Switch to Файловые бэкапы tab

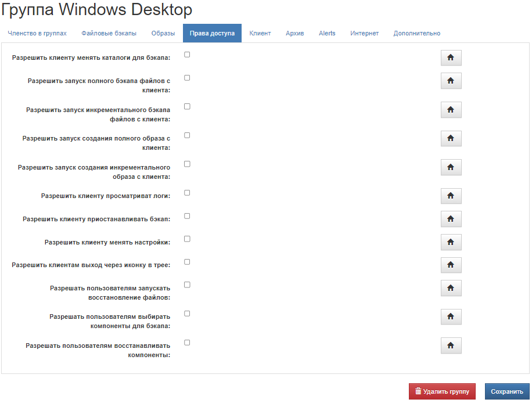(109, 33)
